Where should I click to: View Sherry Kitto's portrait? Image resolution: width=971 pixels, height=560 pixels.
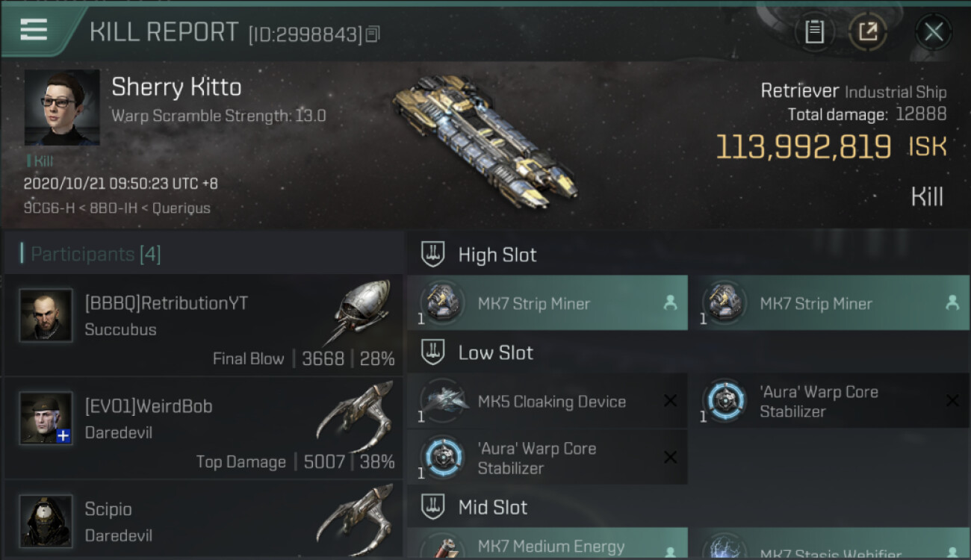pyautogui.click(x=62, y=108)
